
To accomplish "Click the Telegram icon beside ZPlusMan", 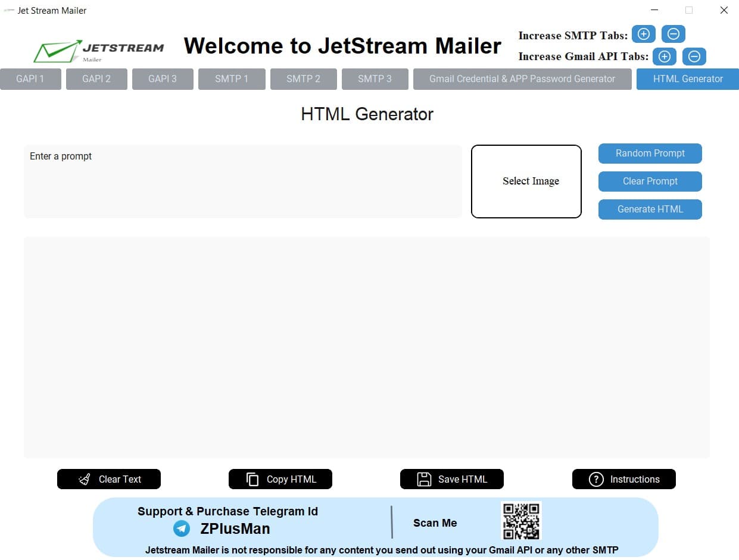I will [x=182, y=528].
